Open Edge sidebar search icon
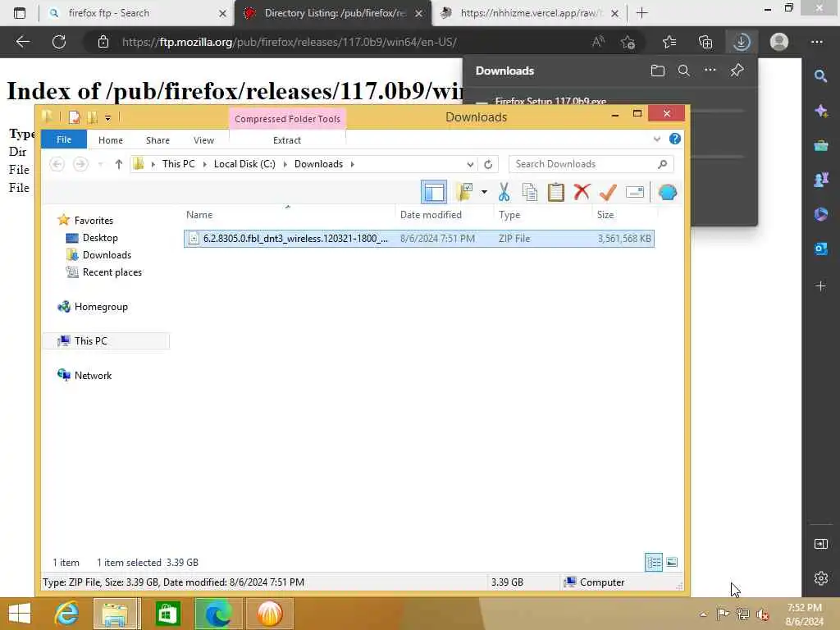Screen dimensions: 840x630 coord(820,76)
